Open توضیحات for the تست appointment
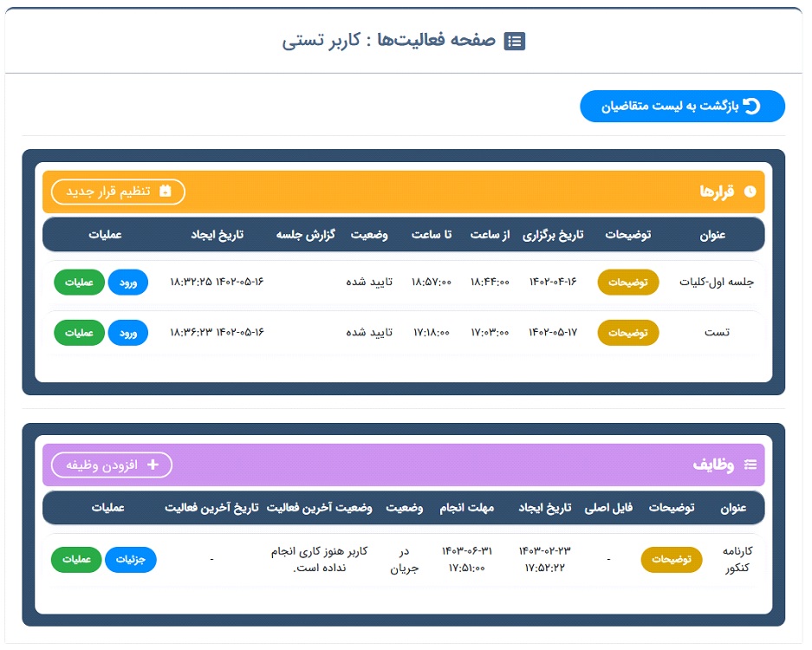This screenshot has height=650, width=812. point(627,333)
